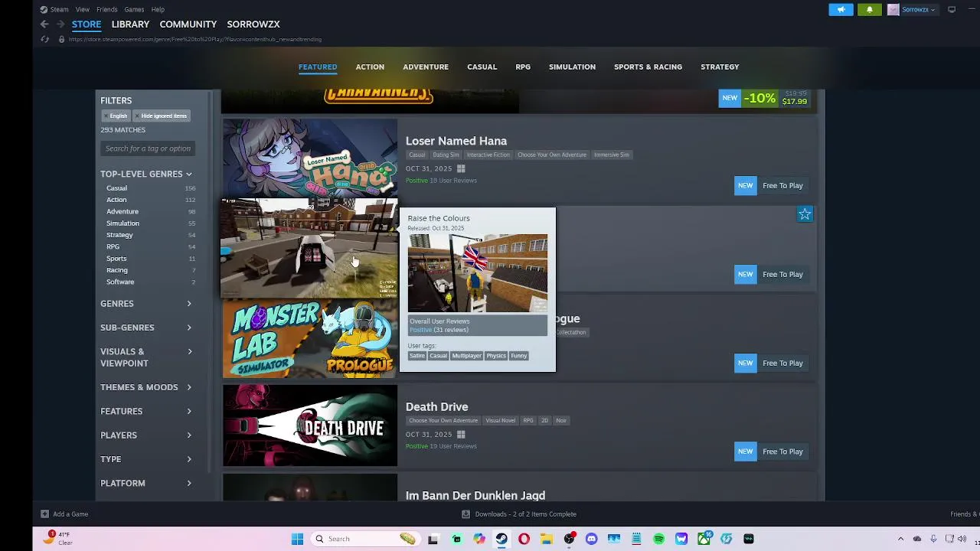Open the Windows Start menu
This screenshot has height=551, width=980.
pyautogui.click(x=297, y=539)
